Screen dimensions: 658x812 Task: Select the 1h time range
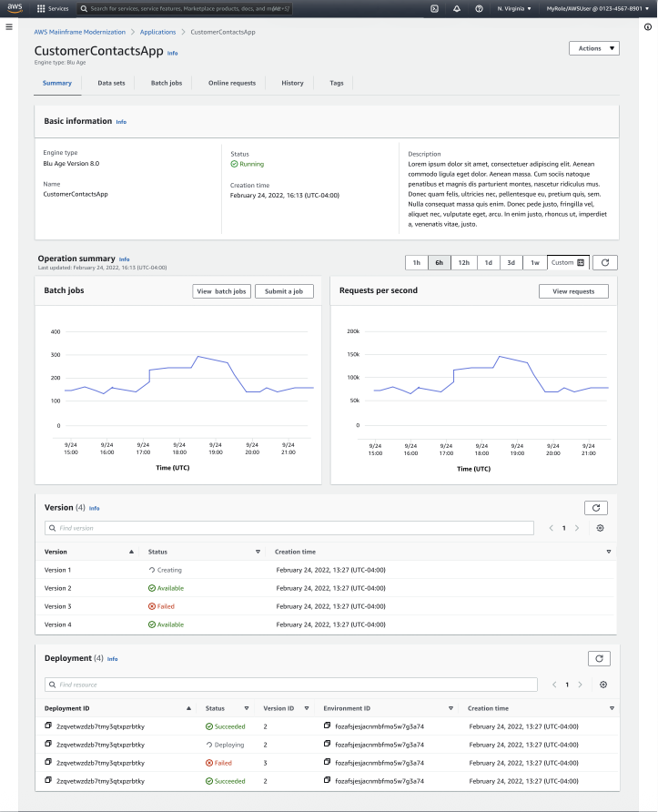(x=417, y=262)
